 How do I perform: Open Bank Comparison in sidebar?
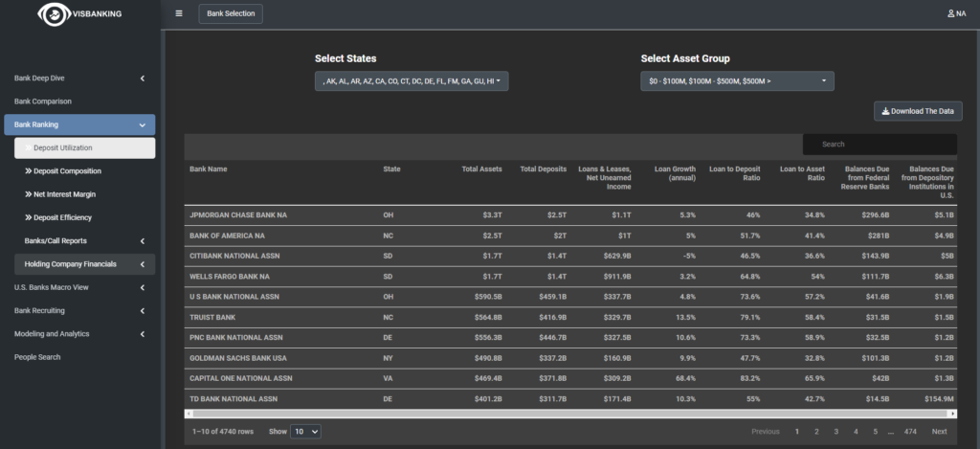pyautogui.click(x=43, y=101)
